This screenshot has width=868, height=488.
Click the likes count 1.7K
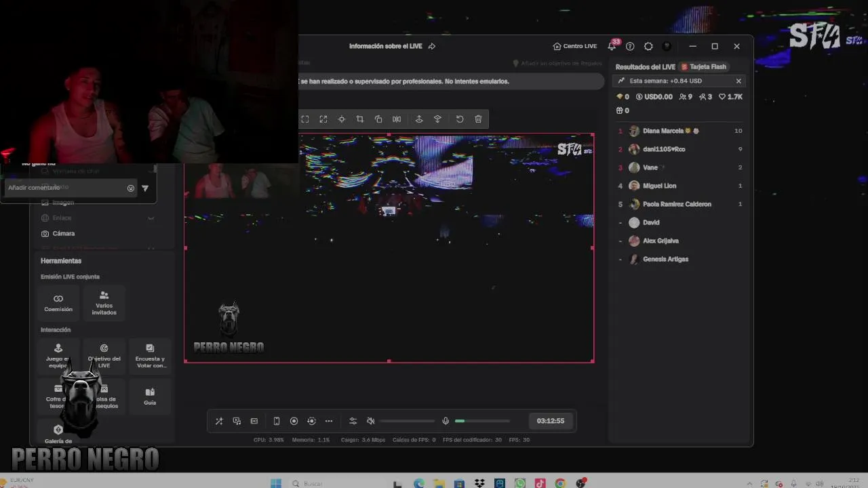click(x=731, y=97)
